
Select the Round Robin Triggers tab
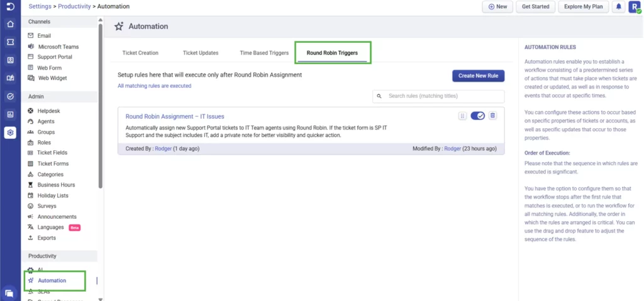pyautogui.click(x=332, y=53)
